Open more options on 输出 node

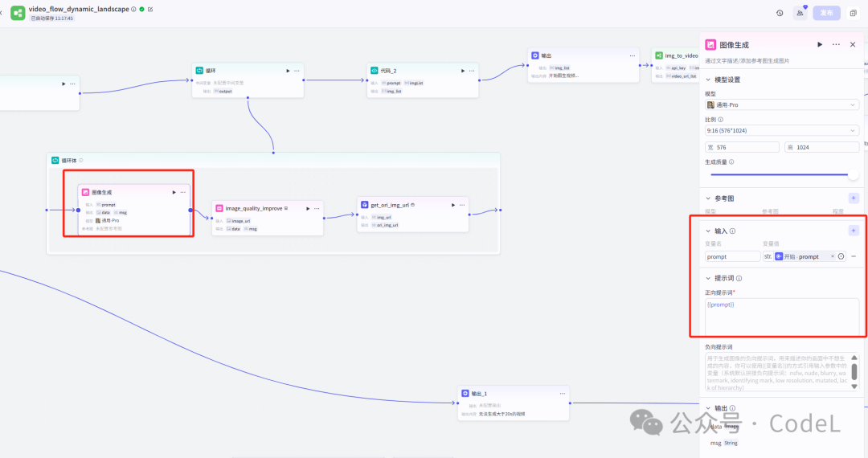point(633,56)
